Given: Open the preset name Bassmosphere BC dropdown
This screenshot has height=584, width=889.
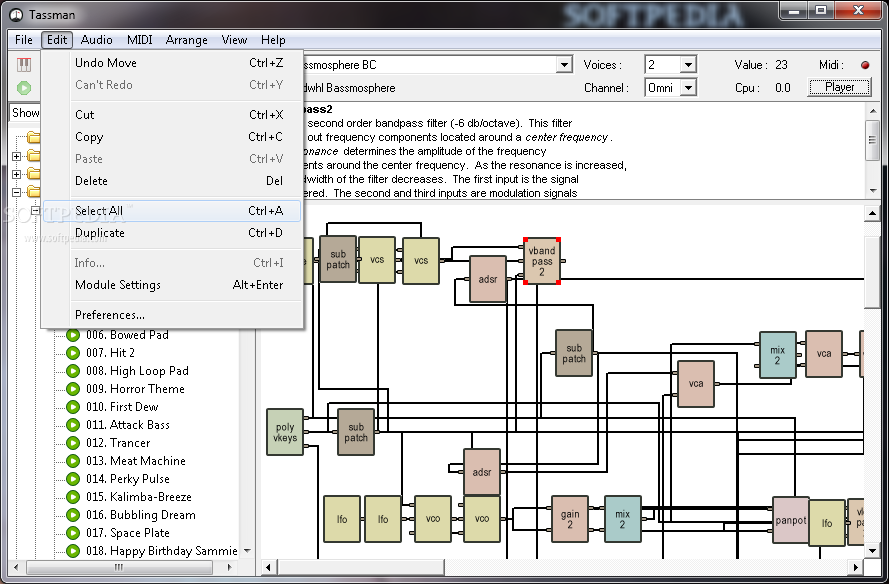Looking at the screenshot, I should [564, 65].
